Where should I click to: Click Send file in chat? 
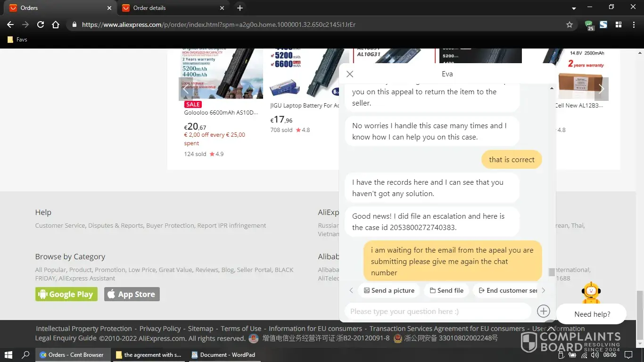446,290
